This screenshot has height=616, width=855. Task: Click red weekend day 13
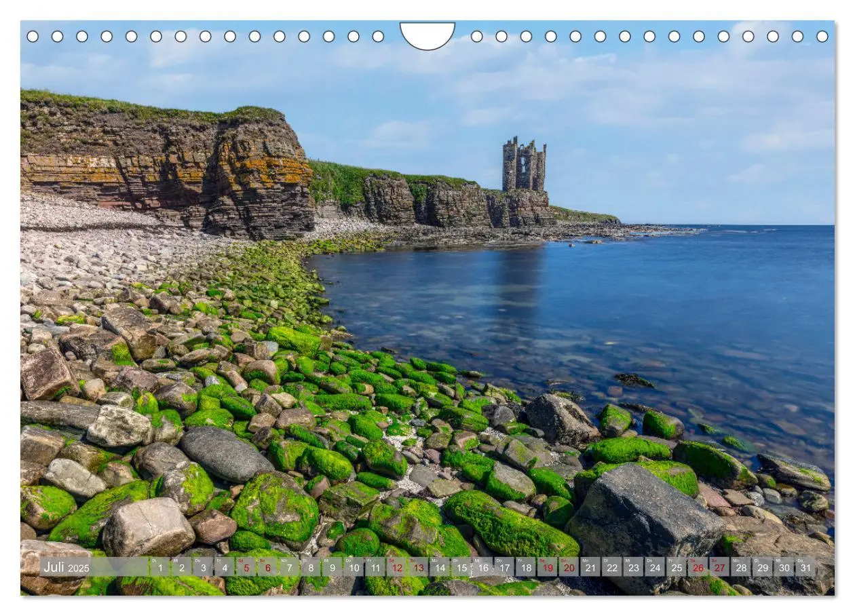pyautogui.click(x=419, y=567)
